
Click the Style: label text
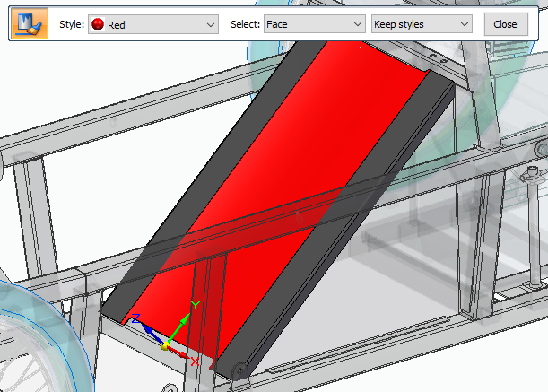72,24
